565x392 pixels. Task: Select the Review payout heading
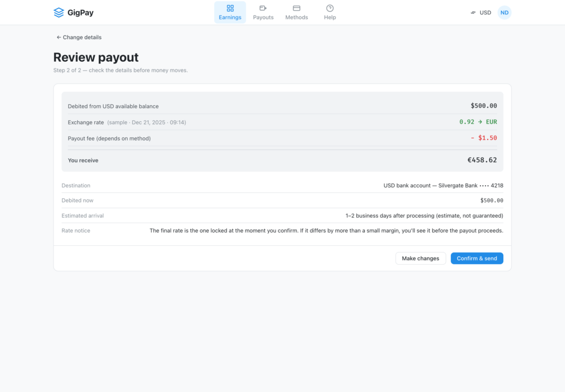click(x=96, y=57)
